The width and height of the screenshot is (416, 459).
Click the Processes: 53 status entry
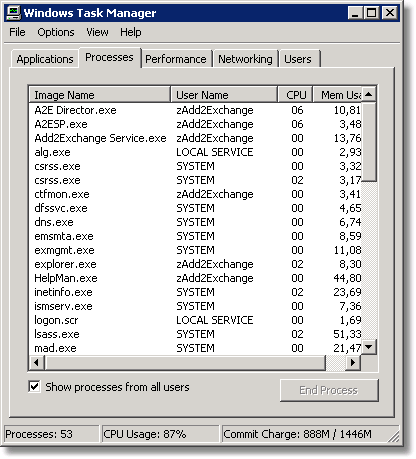(x=51, y=434)
